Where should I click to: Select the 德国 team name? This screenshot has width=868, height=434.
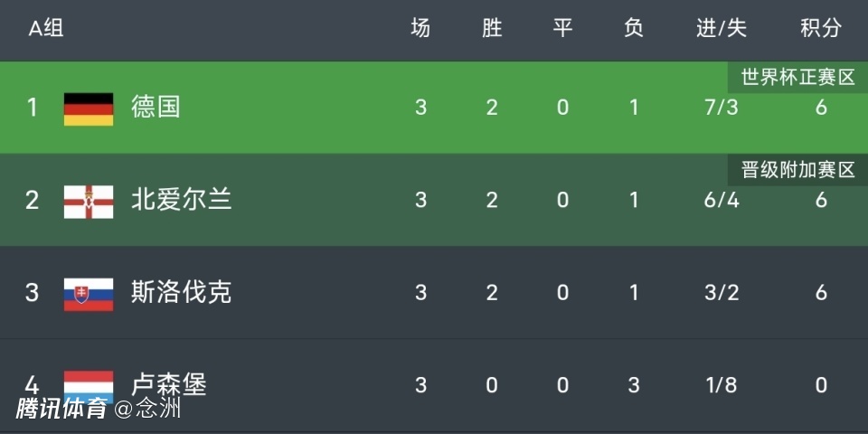pos(156,107)
